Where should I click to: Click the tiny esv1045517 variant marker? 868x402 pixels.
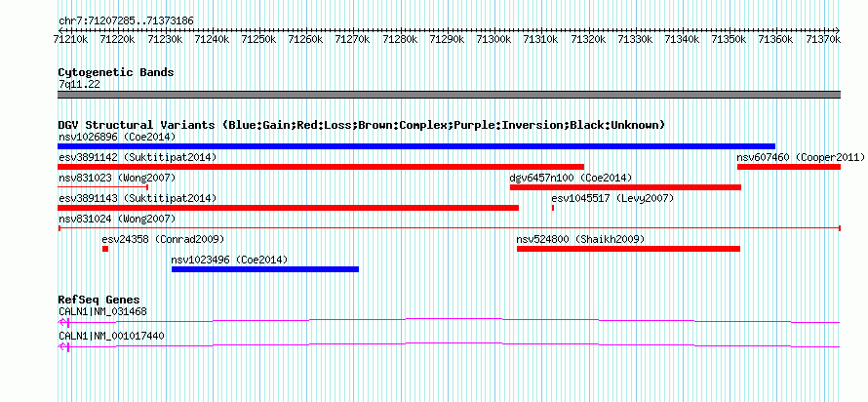pyautogui.click(x=553, y=208)
